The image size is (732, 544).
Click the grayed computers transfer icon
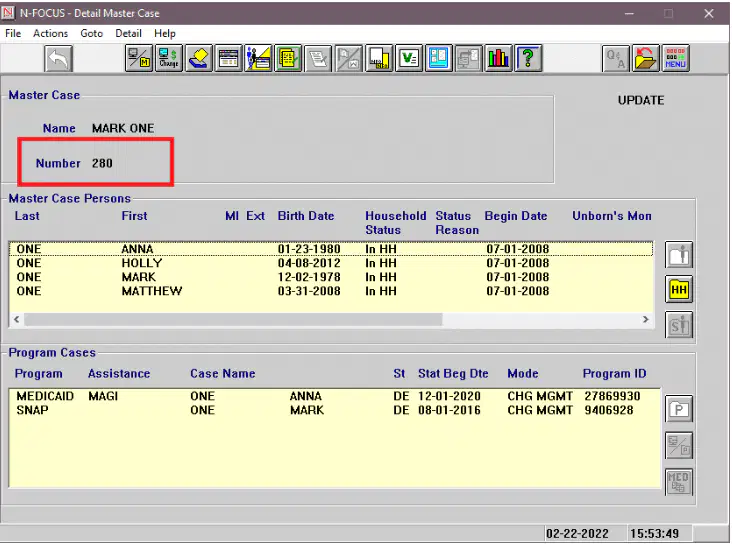(468, 58)
